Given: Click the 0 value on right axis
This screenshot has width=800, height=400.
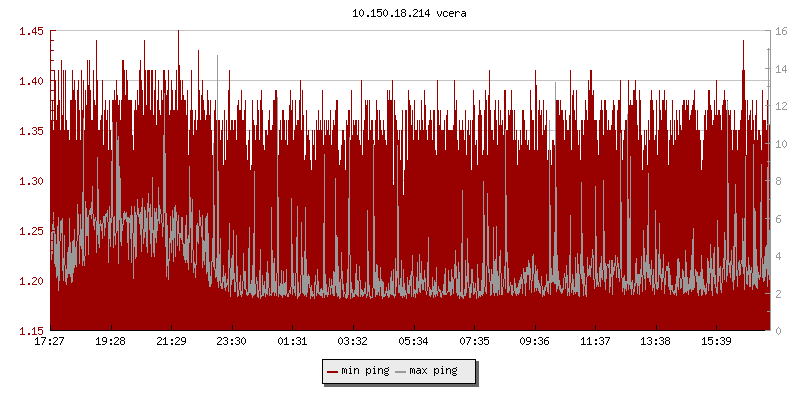Looking at the screenshot, I should coord(777,331).
